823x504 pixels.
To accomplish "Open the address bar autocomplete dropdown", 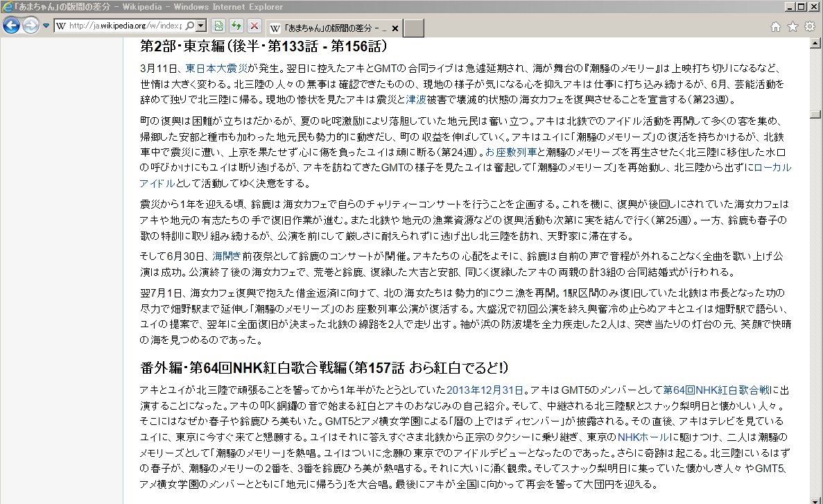I will coord(200,25).
